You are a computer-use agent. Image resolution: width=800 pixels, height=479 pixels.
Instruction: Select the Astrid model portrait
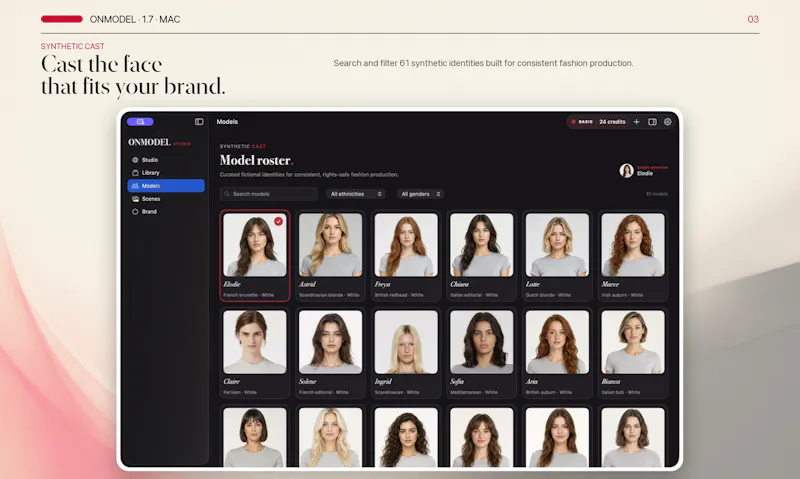point(331,245)
